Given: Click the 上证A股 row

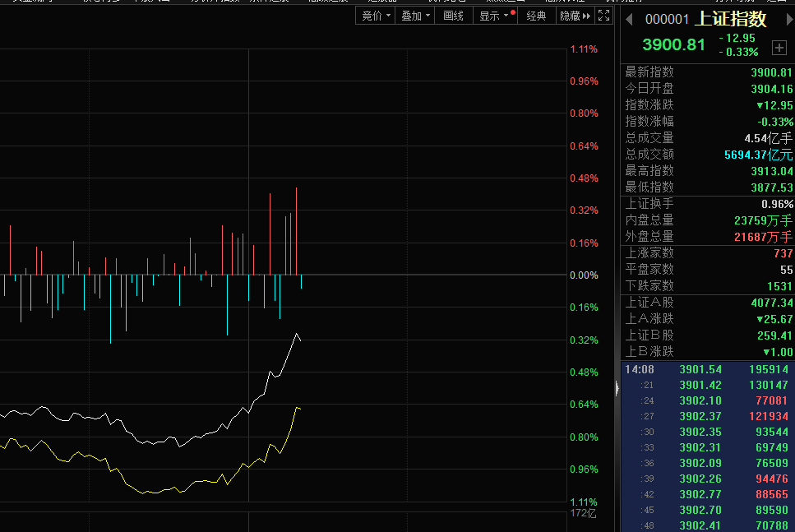Looking at the screenshot, I should (x=707, y=303).
